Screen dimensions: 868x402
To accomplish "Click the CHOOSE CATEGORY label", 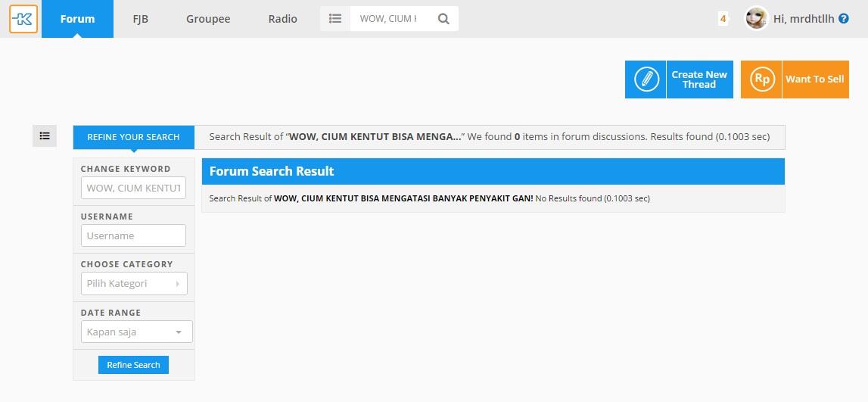I will click(x=127, y=264).
